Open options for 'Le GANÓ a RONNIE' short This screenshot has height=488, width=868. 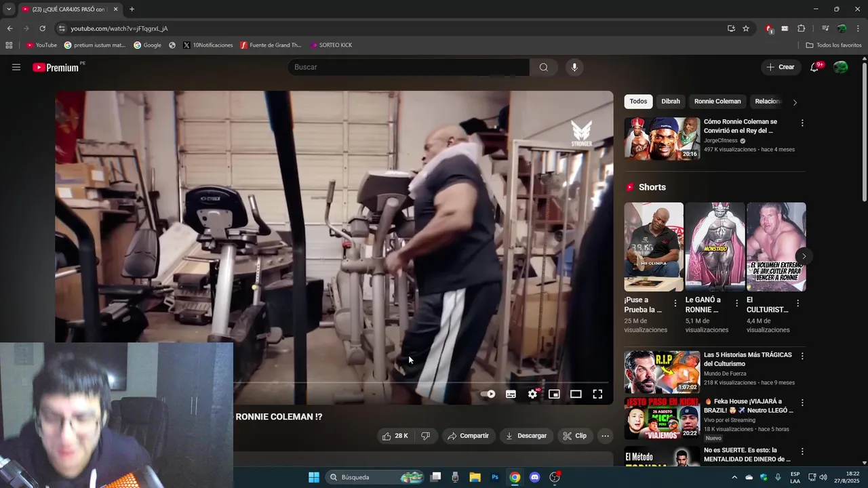[736, 304]
